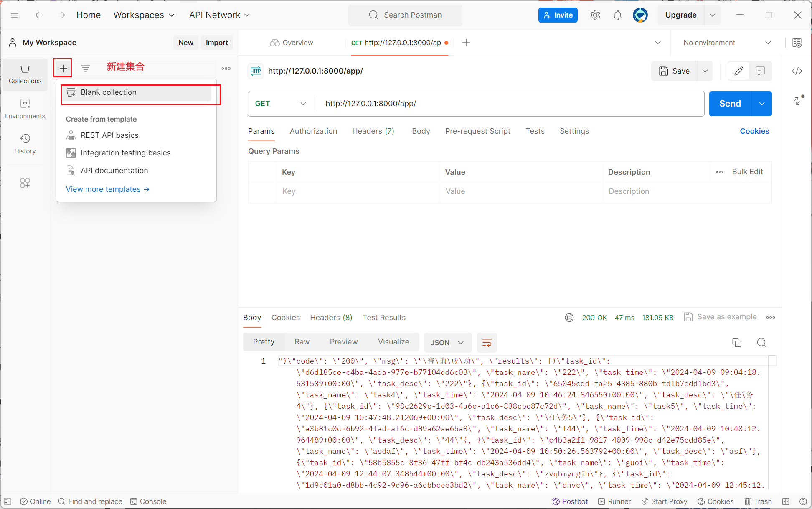
Task: Click the Collections sidebar icon
Action: [x=25, y=73]
